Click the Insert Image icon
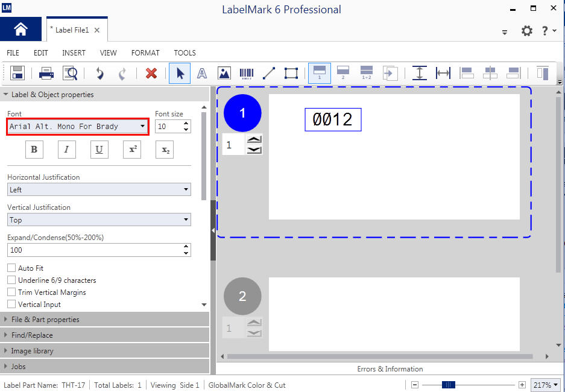Image resolution: width=565 pixels, height=392 pixels. pos(224,73)
